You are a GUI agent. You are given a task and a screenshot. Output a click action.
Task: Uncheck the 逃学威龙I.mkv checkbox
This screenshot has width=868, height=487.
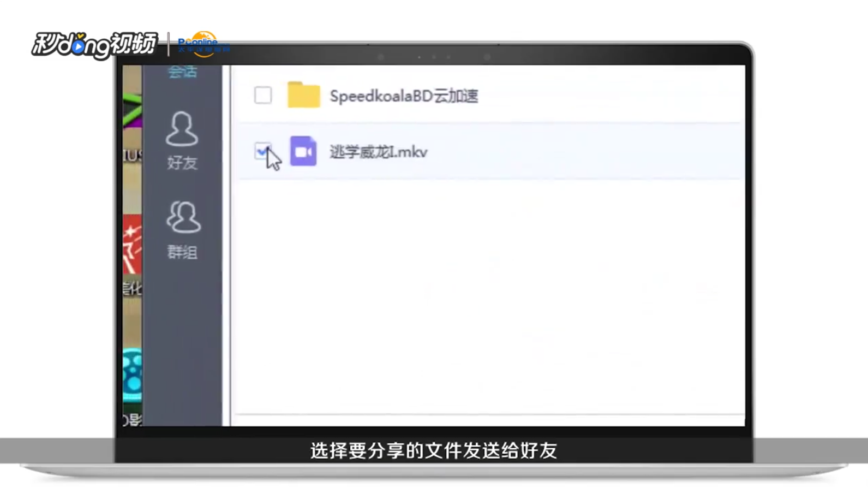(263, 151)
